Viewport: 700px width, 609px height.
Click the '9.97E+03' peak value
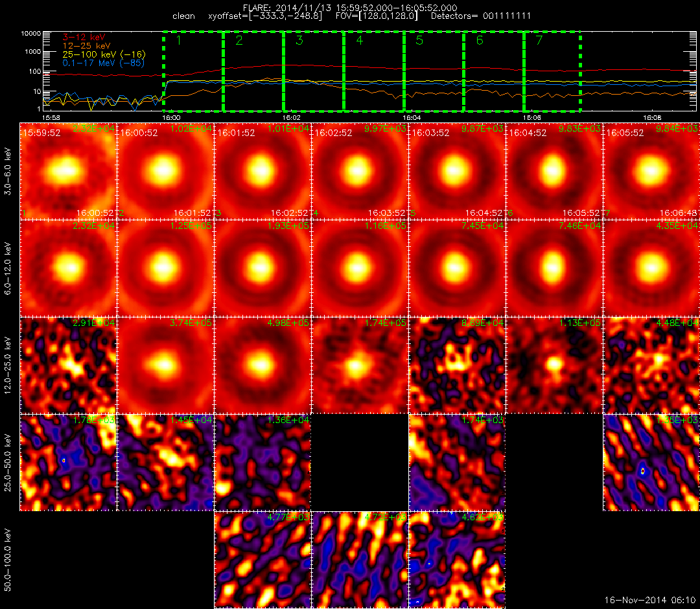click(x=385, y=128)
